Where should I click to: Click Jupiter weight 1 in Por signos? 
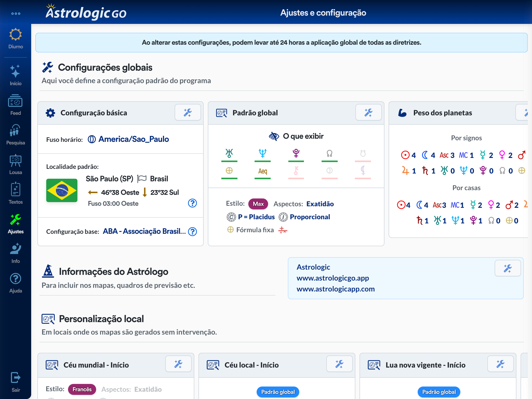click(x=409, y=171)
